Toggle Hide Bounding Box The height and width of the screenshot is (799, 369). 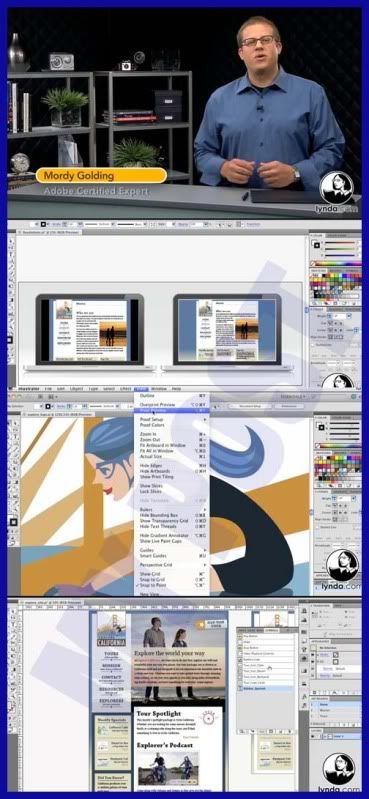point(172,516)
